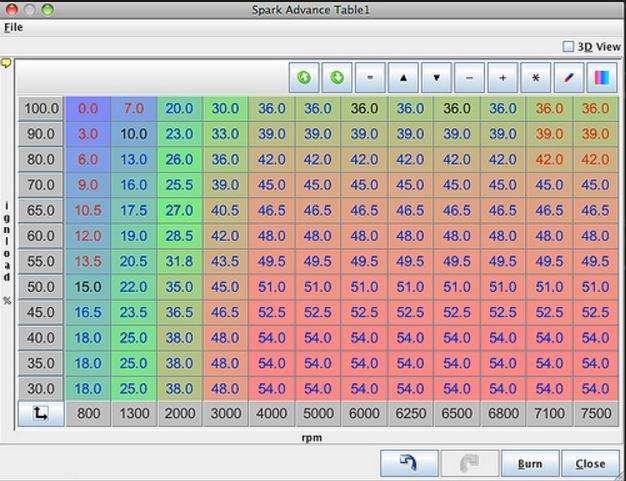
Task: Click the Close button
Action: pos(590,463)
